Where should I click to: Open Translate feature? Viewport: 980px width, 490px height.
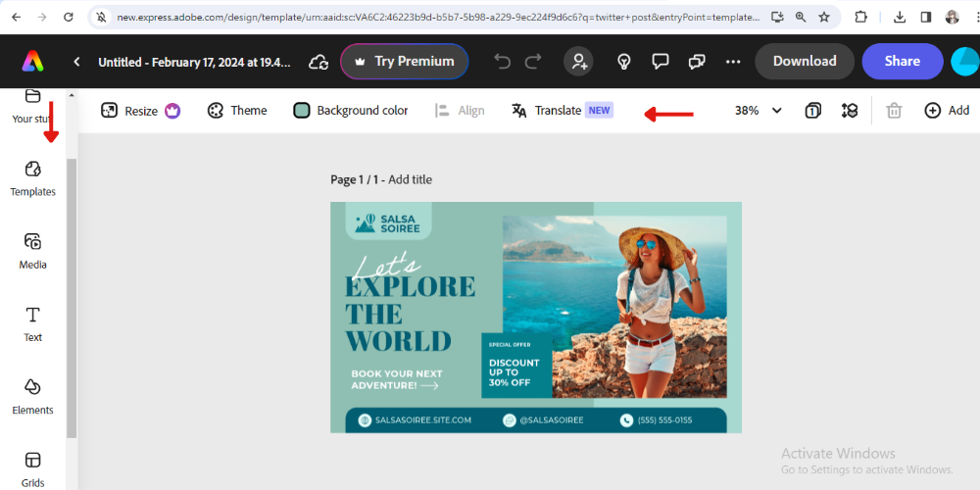click(x=562, y=111)
